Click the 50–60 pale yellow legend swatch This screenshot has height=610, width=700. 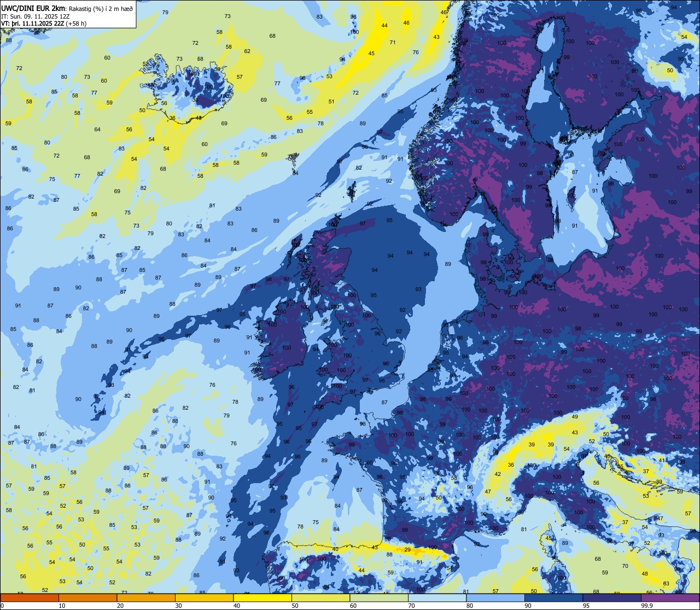tap(320, 598)
